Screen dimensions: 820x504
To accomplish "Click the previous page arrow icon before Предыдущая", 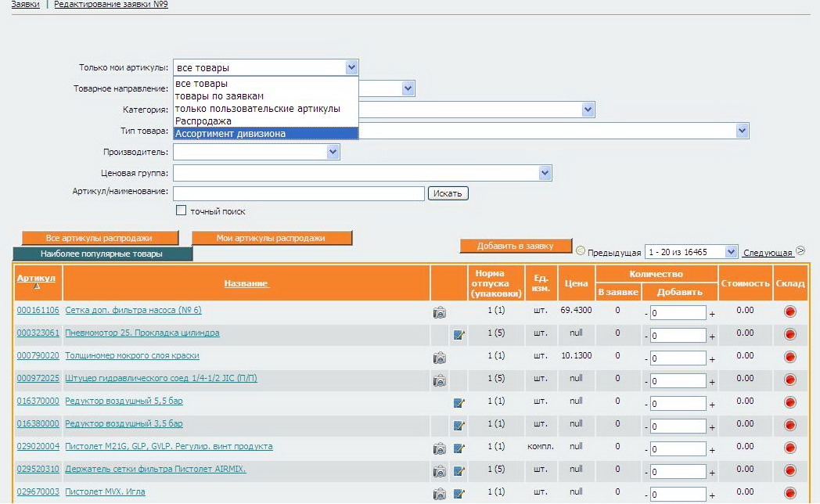I will (580, 251).
